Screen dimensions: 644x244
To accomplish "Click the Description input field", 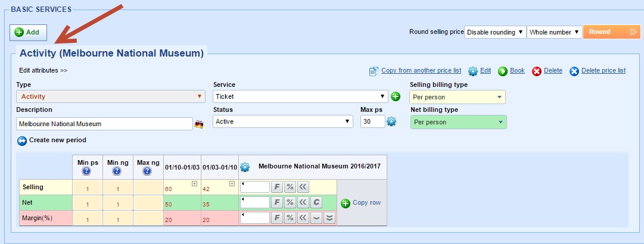I will coord(104,123).
